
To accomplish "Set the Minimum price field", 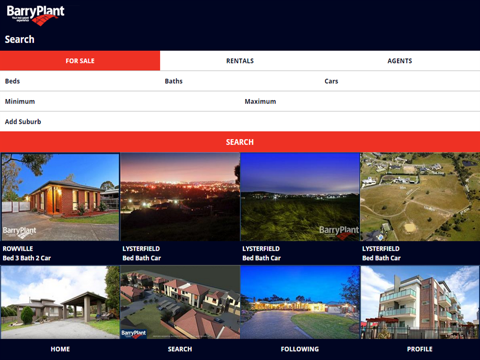I will (x=120, y=101).
